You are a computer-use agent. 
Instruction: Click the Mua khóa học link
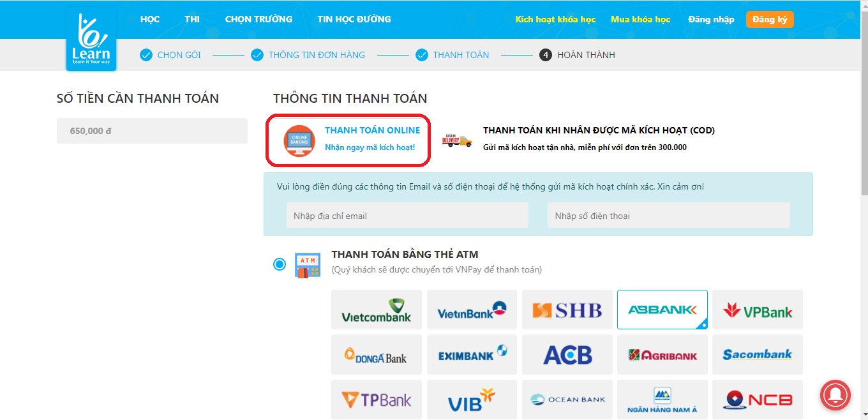click(641, 20)
